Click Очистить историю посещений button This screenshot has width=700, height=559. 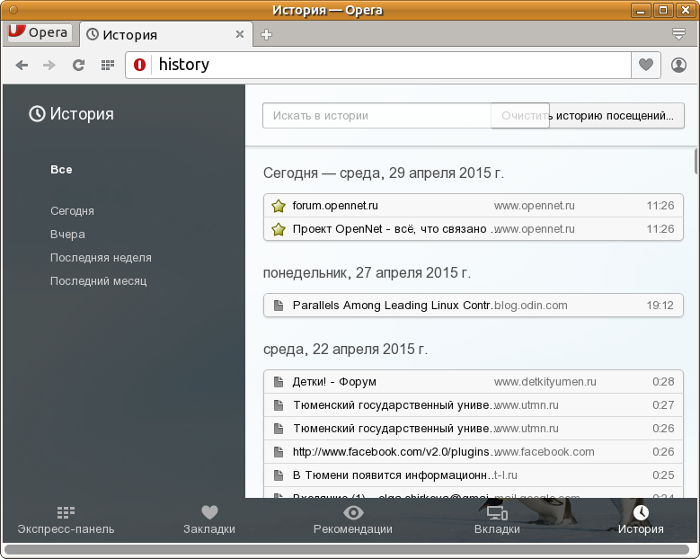(x=588, y=116)
